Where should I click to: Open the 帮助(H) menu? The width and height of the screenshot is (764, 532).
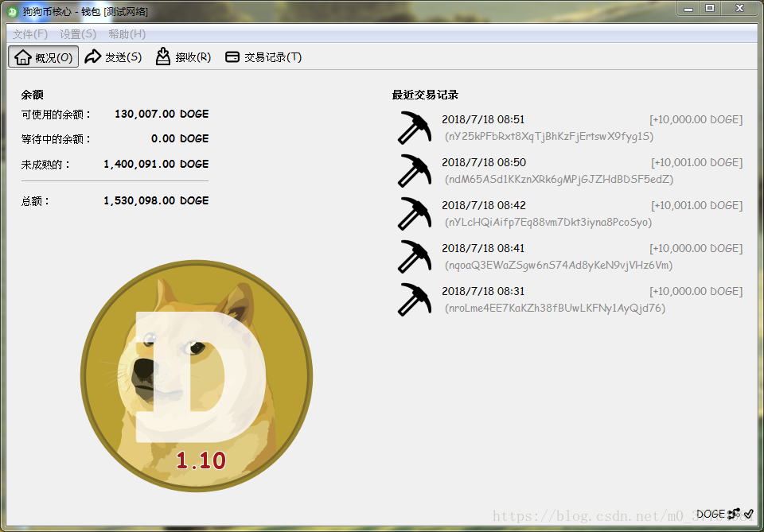[x=127, y=34]
